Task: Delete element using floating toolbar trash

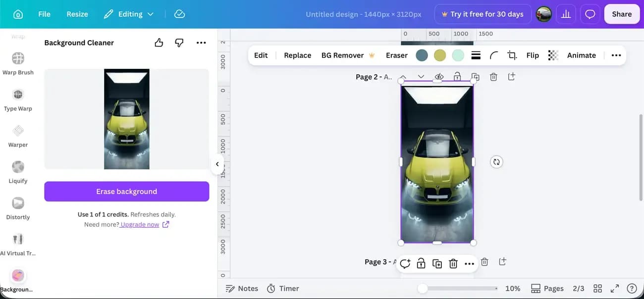Action: 453,264
